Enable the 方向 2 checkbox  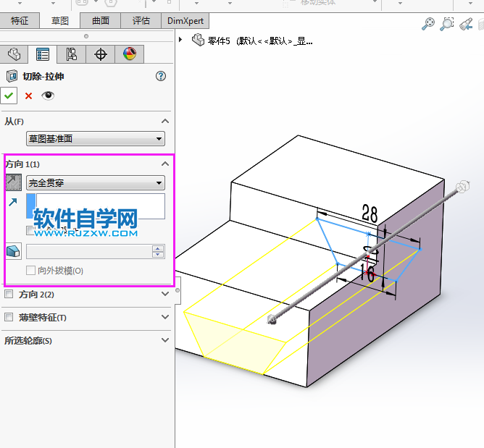pyautogui.click(x=9, y=295)
